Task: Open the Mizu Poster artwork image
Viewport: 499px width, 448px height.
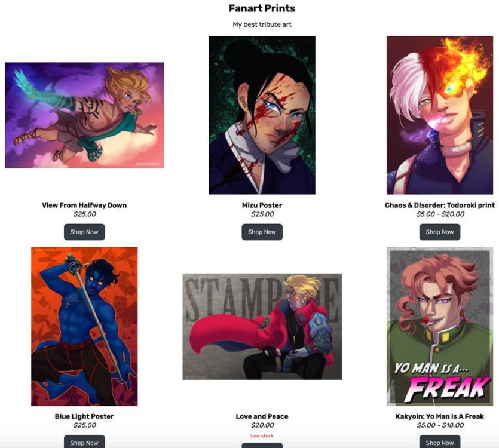Action: click(x=262, y=115)
